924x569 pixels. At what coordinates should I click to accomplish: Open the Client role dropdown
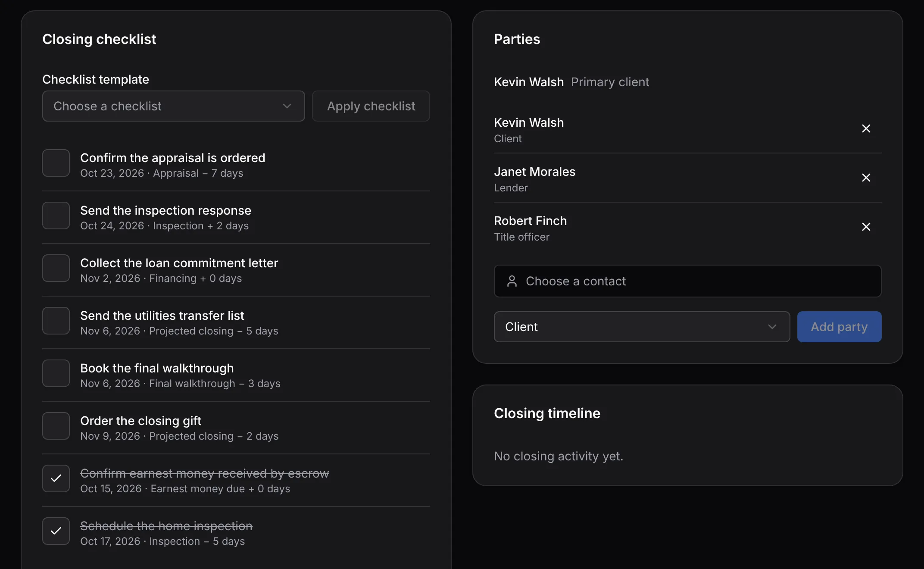tap(642, 327)
